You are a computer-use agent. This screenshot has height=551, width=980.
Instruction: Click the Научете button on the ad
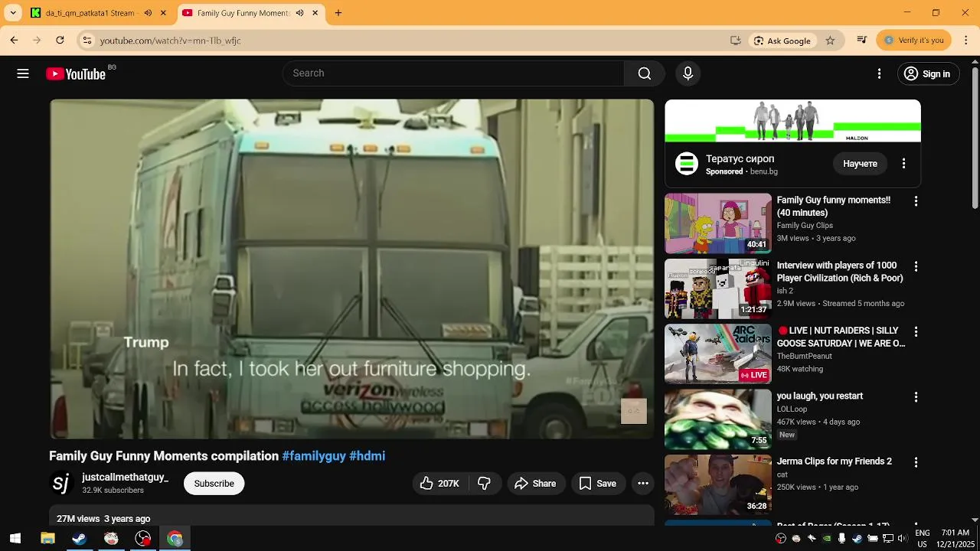pyautogui.click(x=860, y=164)
